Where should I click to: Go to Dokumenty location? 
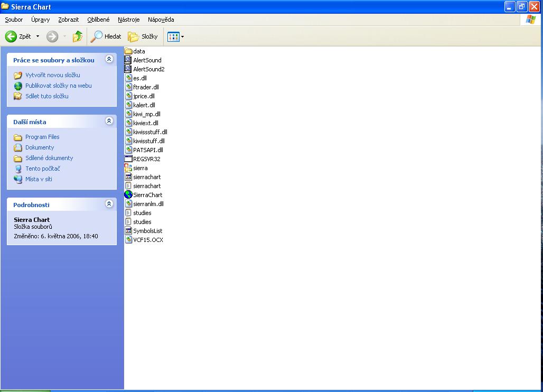point(40,147)
